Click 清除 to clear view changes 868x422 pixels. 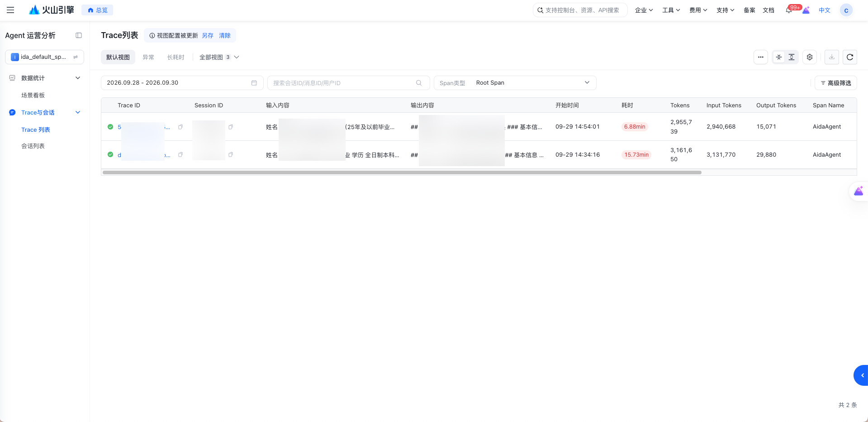225,35
